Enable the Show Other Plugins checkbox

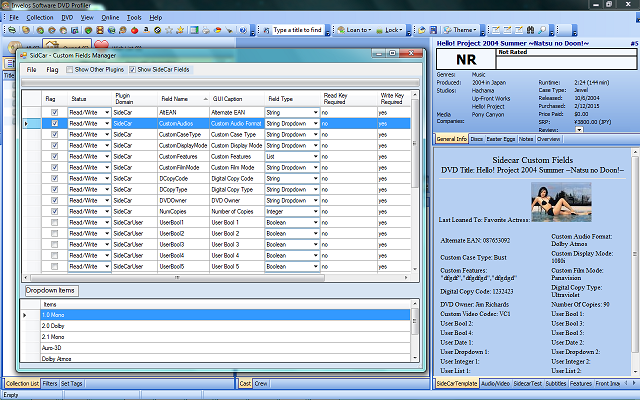(70, 70)
